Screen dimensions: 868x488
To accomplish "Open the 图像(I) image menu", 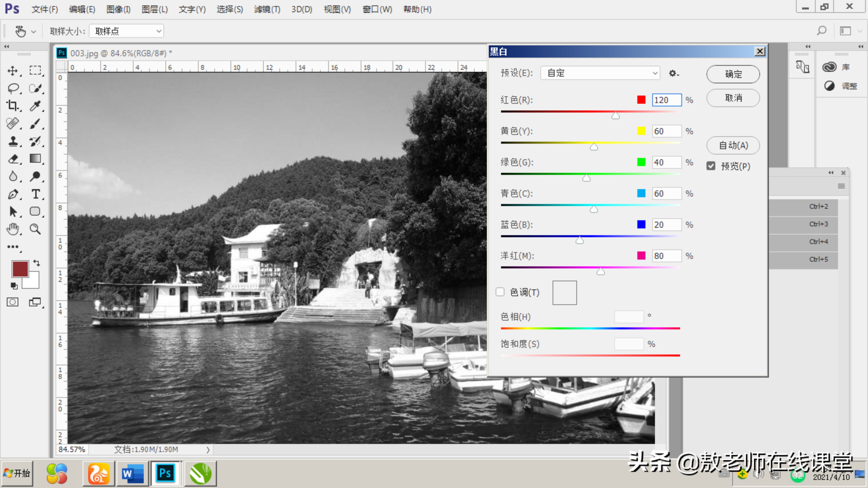I will 118,9.
